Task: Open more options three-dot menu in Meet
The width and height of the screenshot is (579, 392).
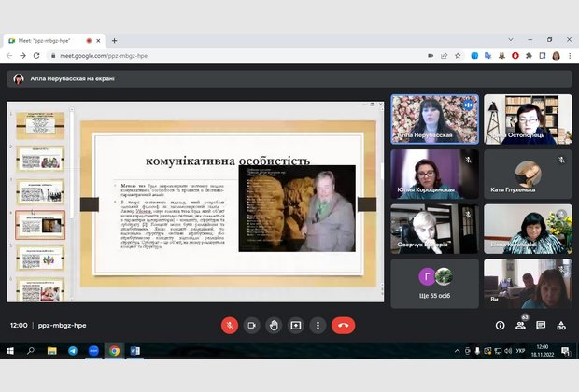Action: pos(318,326)
